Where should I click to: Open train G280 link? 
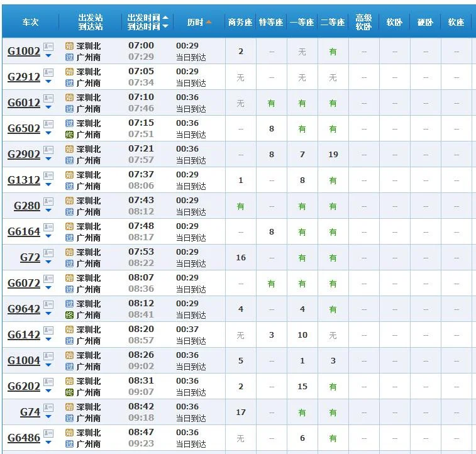click(x=27, y=206)
